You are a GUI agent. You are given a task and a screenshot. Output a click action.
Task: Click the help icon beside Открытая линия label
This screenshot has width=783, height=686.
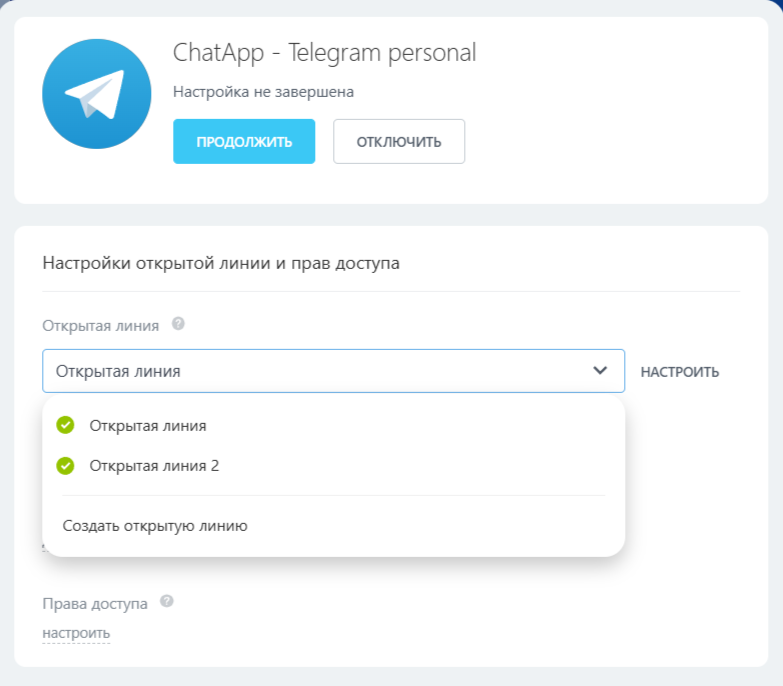click(178, 324)
